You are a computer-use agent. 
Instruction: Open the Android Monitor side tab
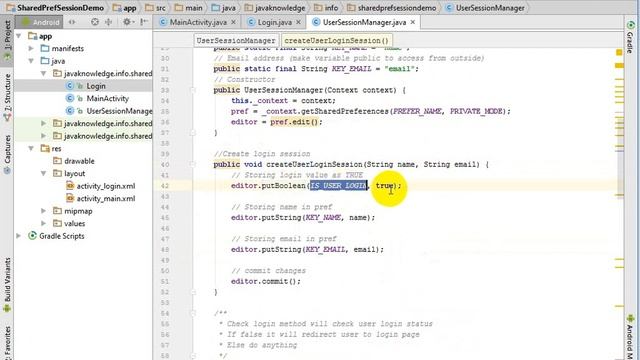click(x=630, y=337)
